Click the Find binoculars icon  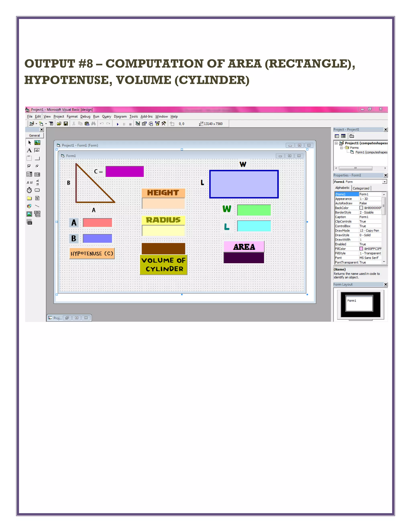[x=94, y=124]
